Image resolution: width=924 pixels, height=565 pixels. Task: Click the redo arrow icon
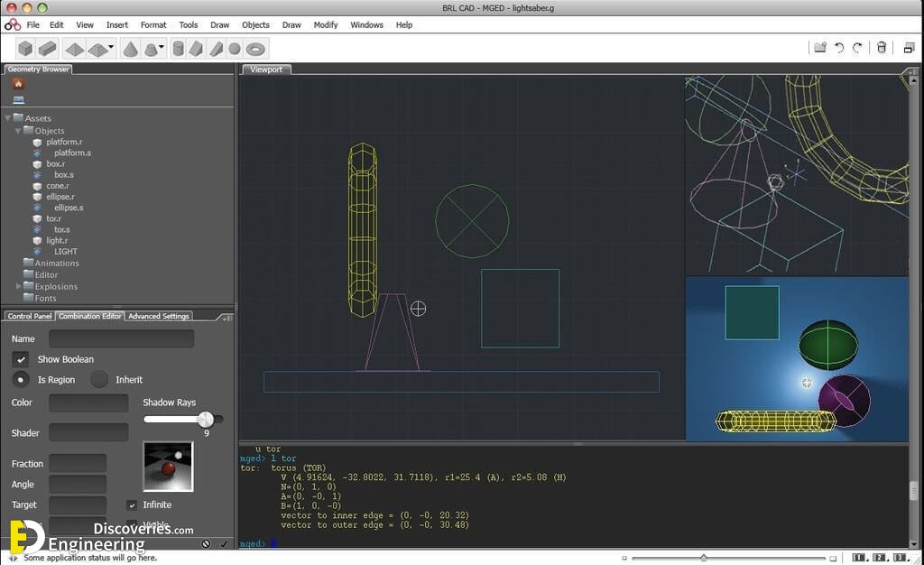point(857,48)
